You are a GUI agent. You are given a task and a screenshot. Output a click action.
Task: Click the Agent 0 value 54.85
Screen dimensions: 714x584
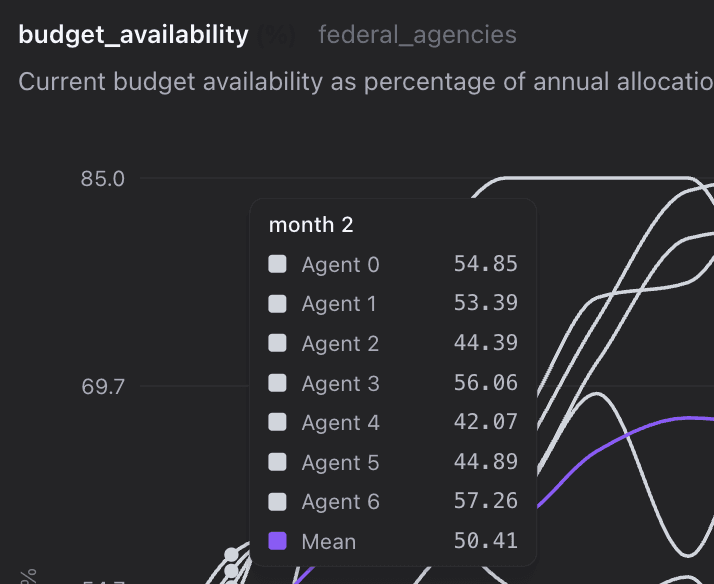(486, 264)
